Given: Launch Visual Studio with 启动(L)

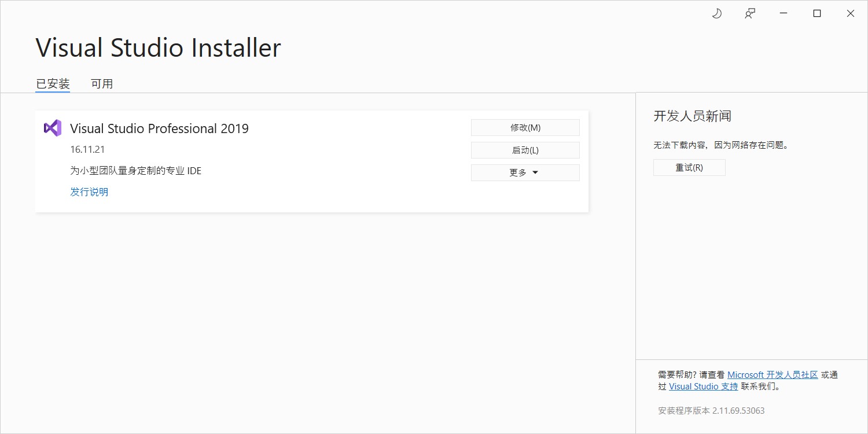Looking at the screenshot, I should (525, 150).
